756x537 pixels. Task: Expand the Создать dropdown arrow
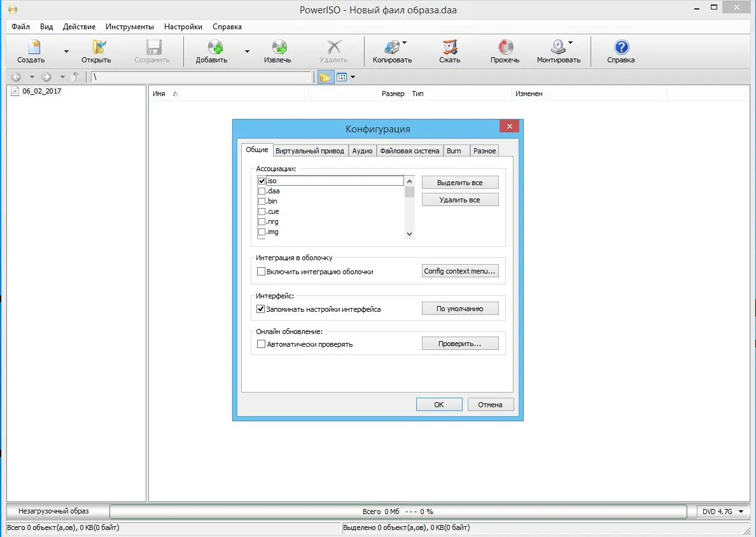66,52
